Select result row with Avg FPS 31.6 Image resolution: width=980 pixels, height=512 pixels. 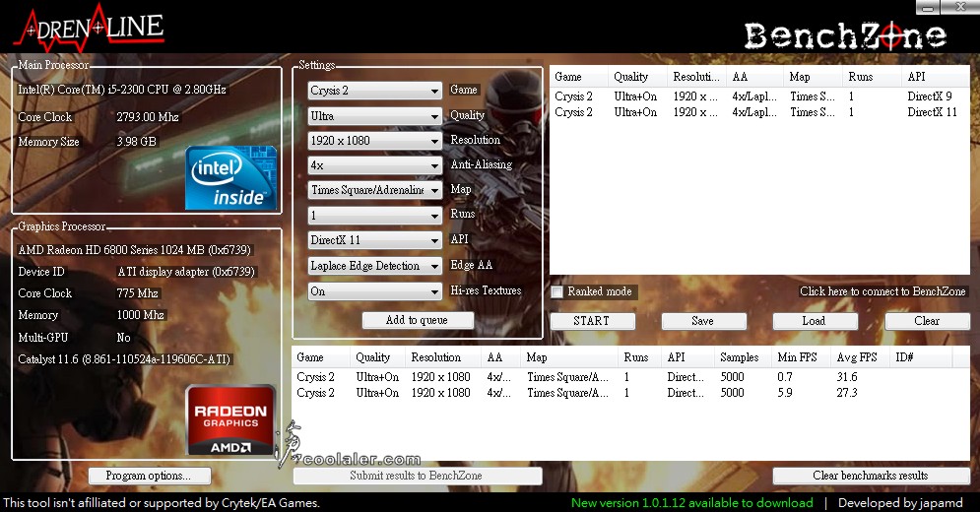[x=630, y=377]
